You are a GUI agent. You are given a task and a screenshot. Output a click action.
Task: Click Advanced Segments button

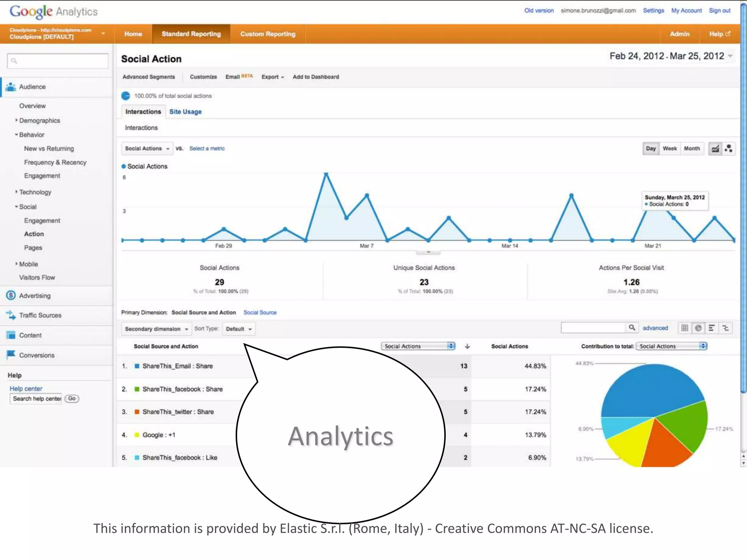click(x=148, y=77)
